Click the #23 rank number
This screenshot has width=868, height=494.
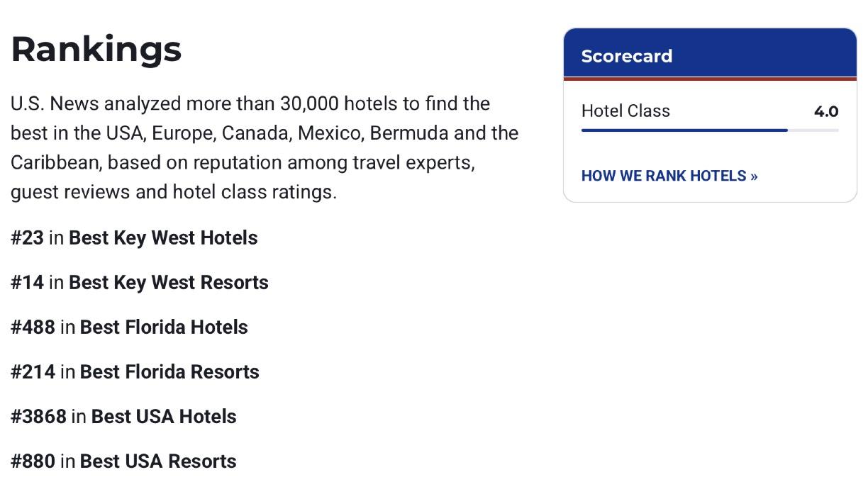(x=27, y=238)
